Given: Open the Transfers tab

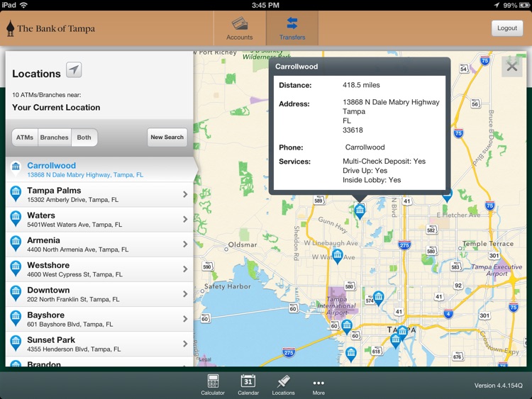Looking at the screenshot, I should pos(292,28).
